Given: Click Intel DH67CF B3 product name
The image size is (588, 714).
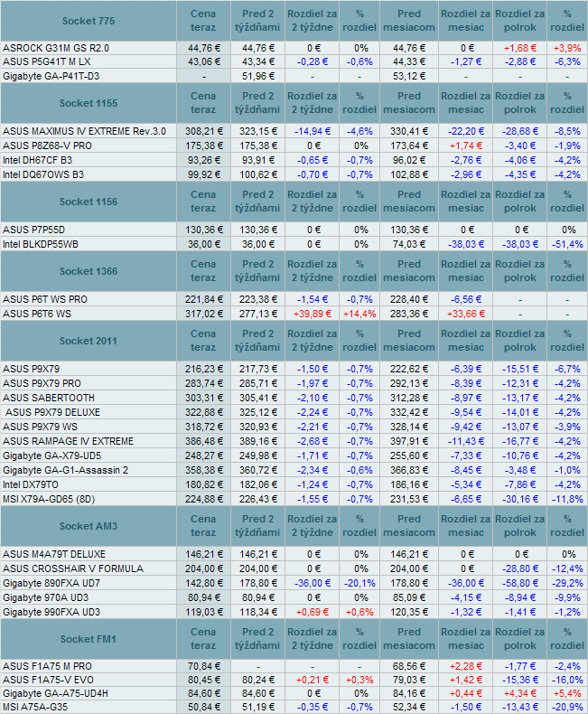Looking at the screenshot, I should point(37,160).
